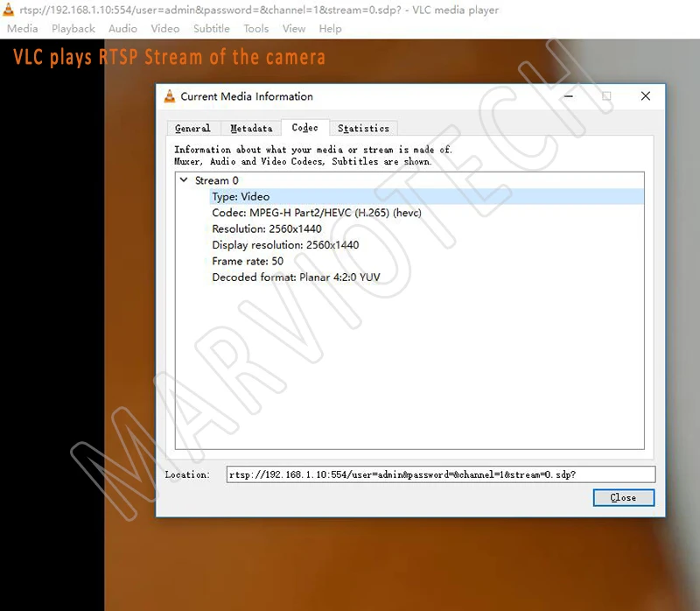Close the Current Media Information dialog via X
The image size is (700, 611).
click(646, 96)
